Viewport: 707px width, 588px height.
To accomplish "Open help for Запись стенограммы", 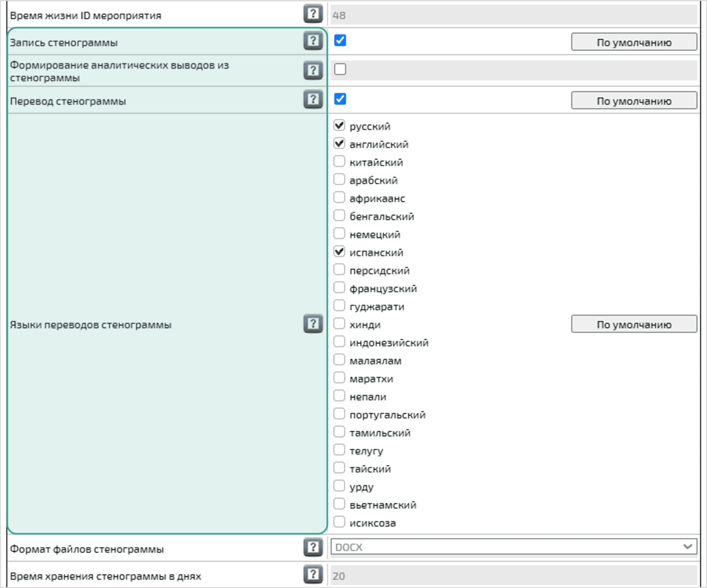I will (313, 41).
